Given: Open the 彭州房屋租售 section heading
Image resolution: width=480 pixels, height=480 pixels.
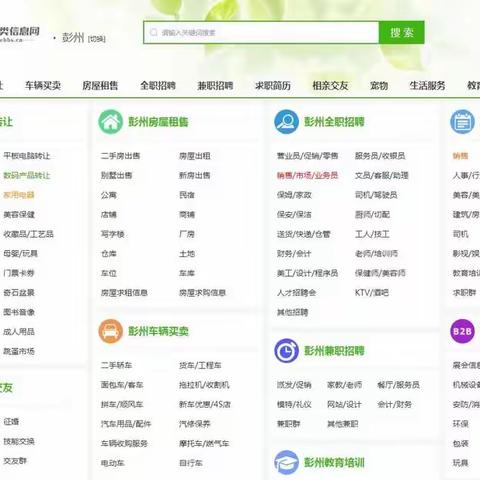Looking at the screenshot, I should click(x=158, y=122).
